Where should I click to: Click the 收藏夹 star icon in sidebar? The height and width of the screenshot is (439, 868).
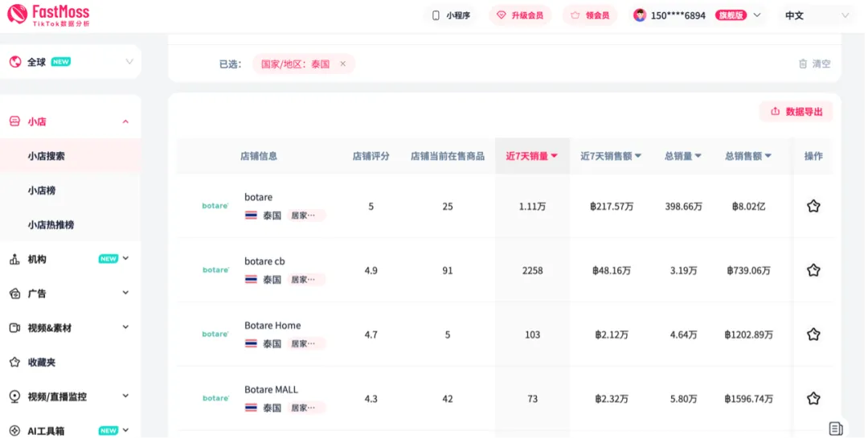pyautogui.click(x=15, y=362)
